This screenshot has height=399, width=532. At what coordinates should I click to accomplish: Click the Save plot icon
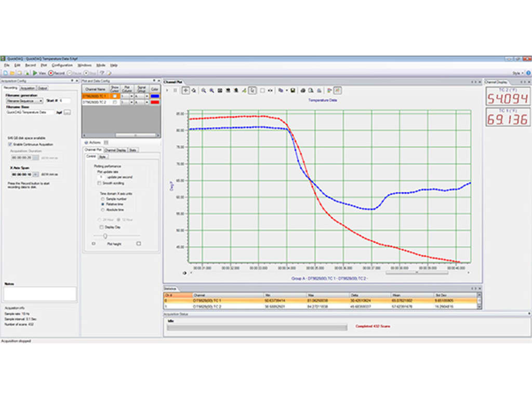point(292,90)
